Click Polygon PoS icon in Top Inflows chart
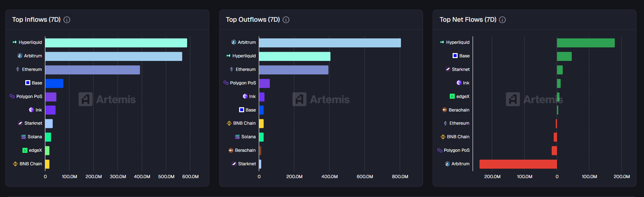Viewport: 644px width, 197px height. coord(12,96)
